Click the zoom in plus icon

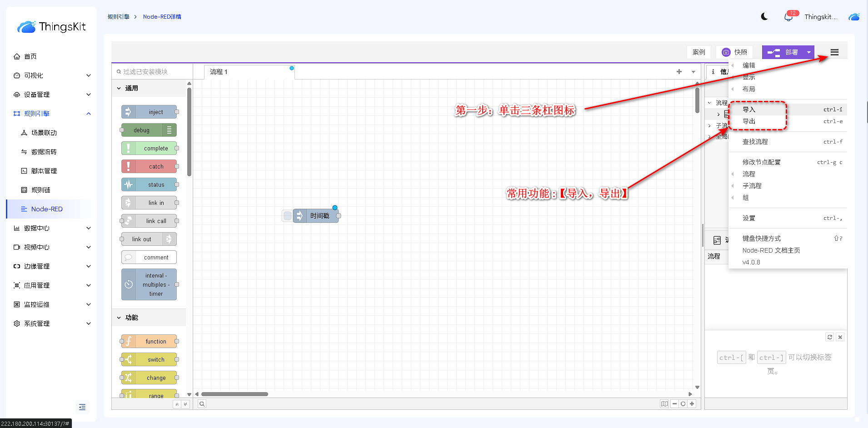[692, 404]
